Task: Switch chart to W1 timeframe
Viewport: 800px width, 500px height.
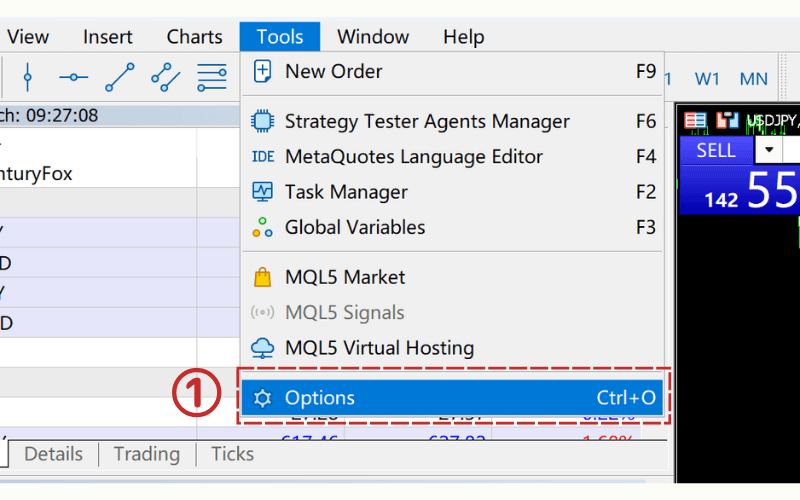Action: [x=707, y=79]
